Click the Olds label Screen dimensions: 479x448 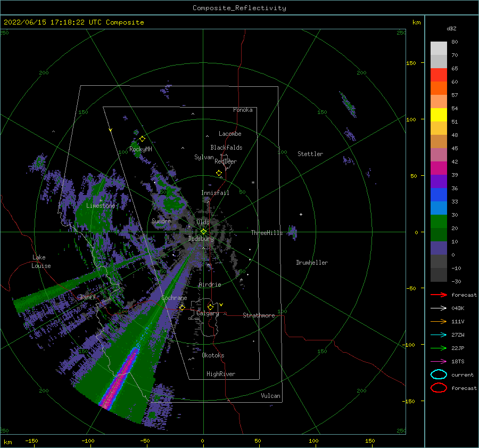click(x=203, y=222)
